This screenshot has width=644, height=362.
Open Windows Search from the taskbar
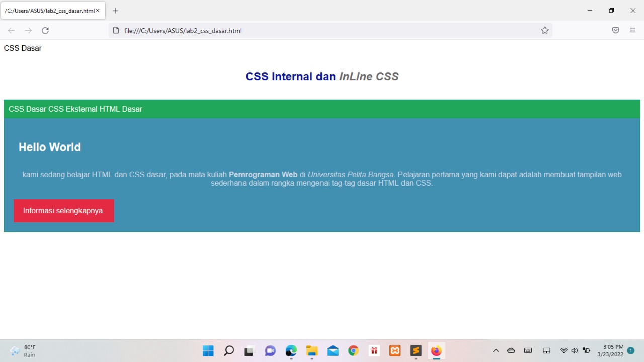coord(229,350)
